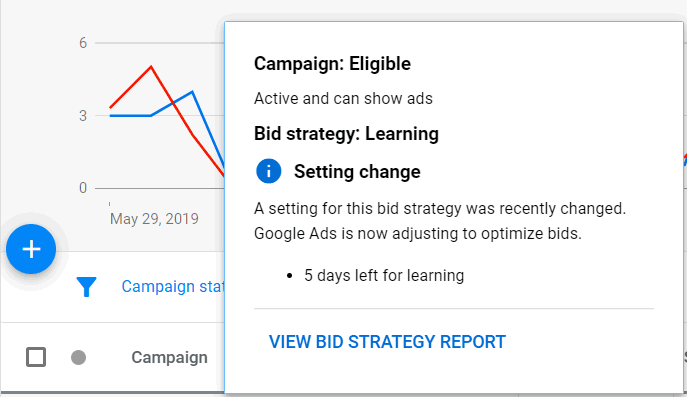Click the 5 days left for learning bullet
This screenshot has width=687, height=397.
[384, 276]
